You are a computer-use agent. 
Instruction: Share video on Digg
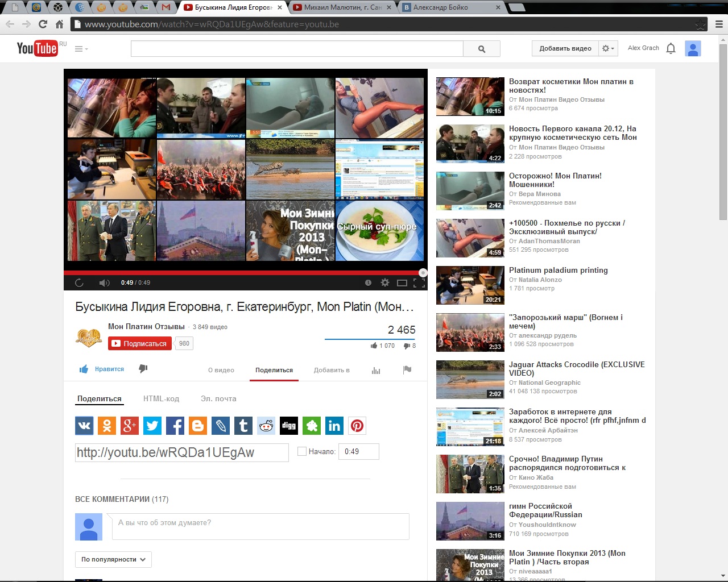coord(289,425)
